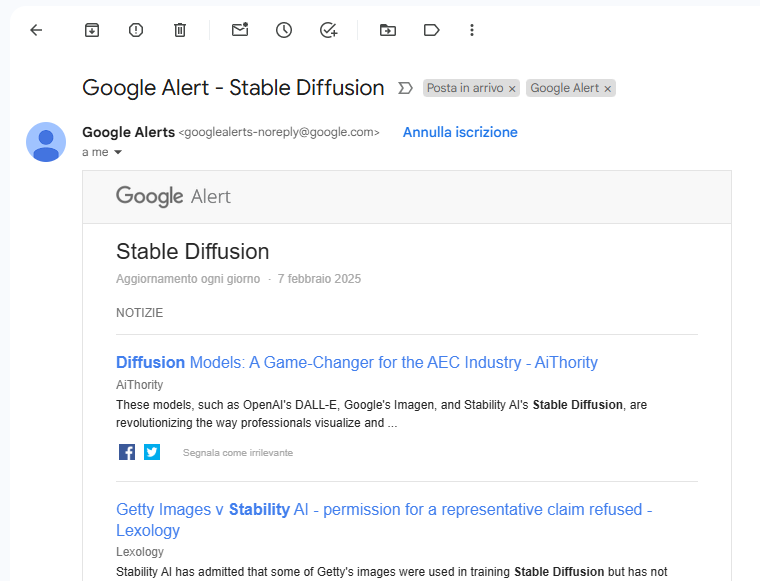Screen dimensions: 760x581
Task: Open the three-dot more options menu
Action: coord(472,30)
